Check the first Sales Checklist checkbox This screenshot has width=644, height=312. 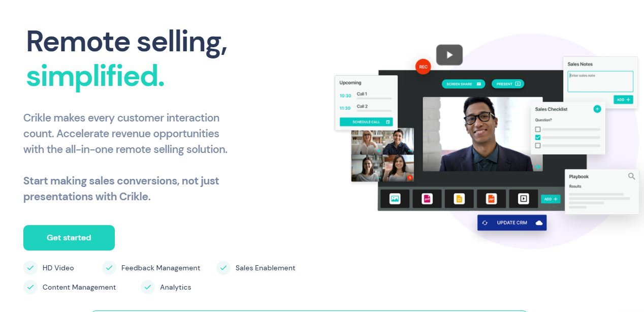(537, 129)
